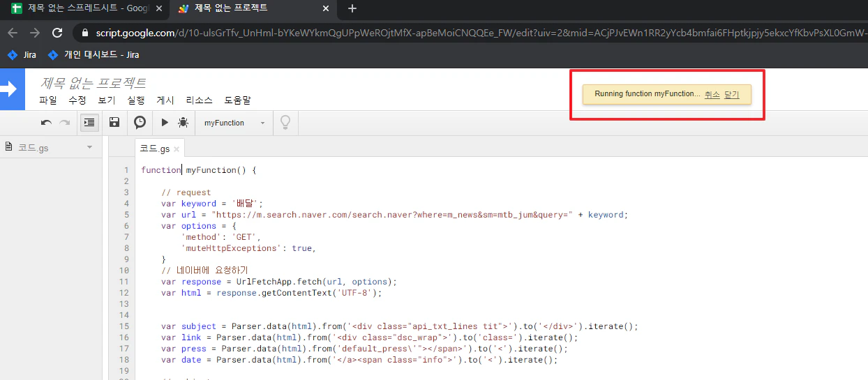Click the address bar lock icon
Viewport: 868px width, 380px height.
pyautogui.click(x=85, y=33)
